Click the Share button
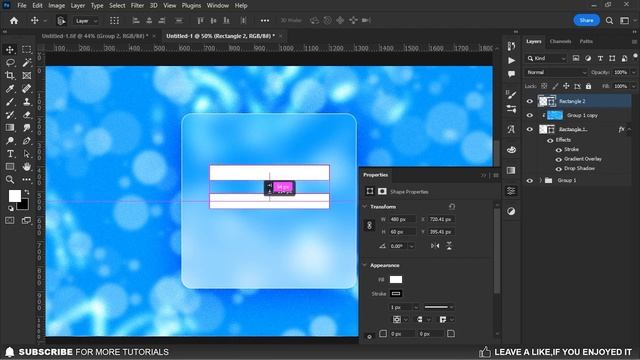640x360 pixels. [586, 20]
